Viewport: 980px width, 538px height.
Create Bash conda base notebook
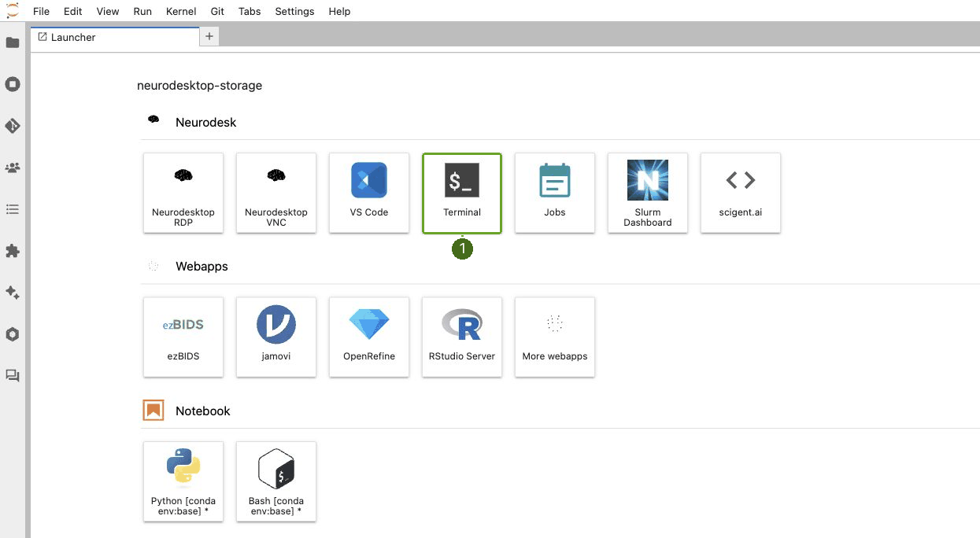point(276,481)
